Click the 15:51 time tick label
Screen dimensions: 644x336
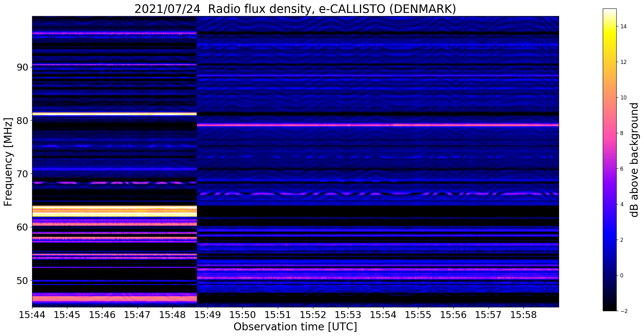(x=278, y=315)
